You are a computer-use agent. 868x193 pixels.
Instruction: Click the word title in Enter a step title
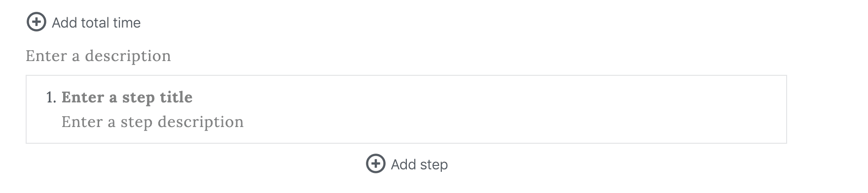click(176, 97)
